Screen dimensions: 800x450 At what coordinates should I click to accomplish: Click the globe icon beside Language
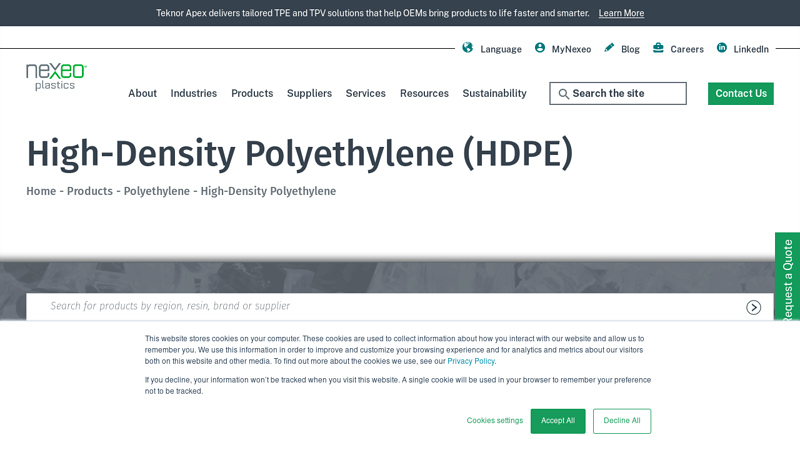[467, 48]
